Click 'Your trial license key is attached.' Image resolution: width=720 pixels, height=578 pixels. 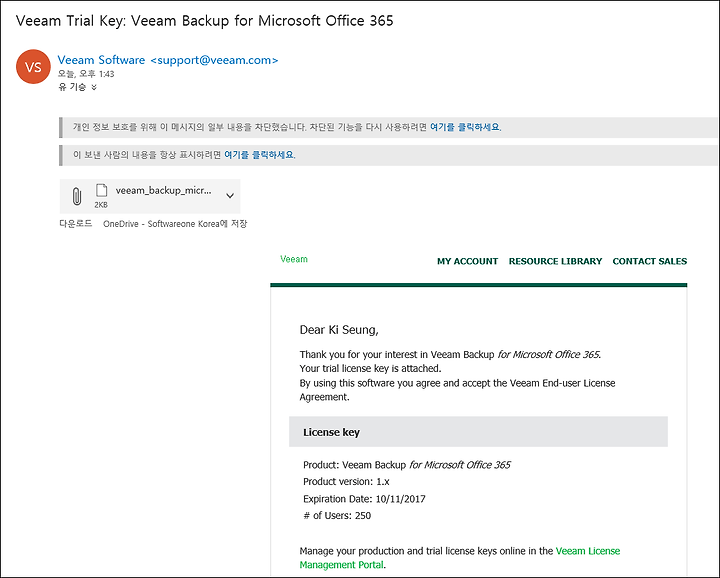tap(370, 368)
